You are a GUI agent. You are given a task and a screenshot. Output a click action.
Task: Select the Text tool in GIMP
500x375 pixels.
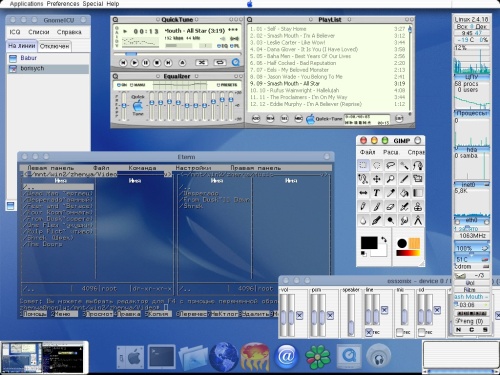tap(377, 193)
